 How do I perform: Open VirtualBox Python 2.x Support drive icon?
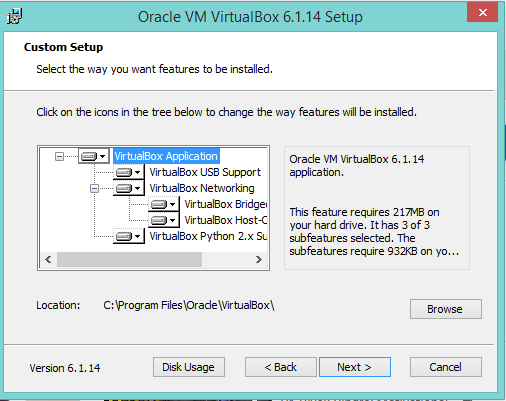point(129,236)
